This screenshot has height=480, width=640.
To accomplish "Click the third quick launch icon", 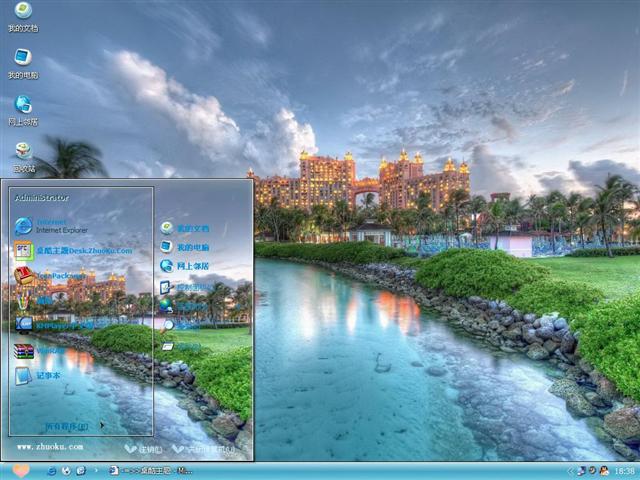I will [81, 471].
